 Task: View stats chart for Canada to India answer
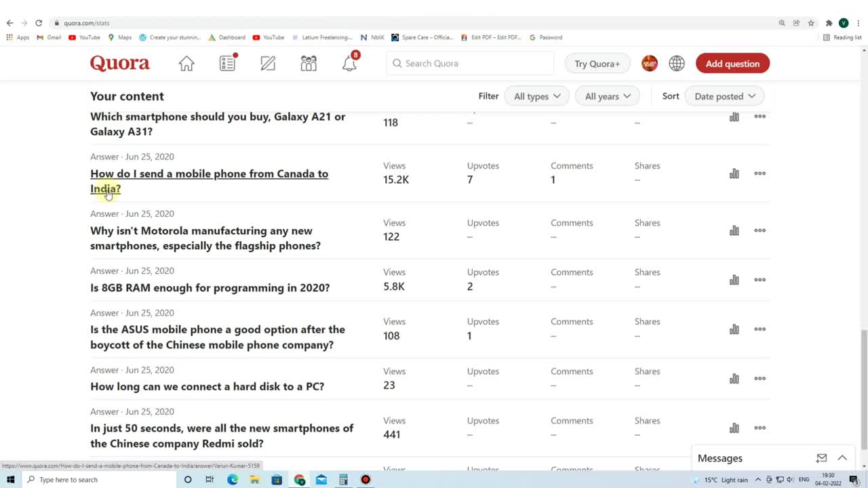[x=734, y=174]
